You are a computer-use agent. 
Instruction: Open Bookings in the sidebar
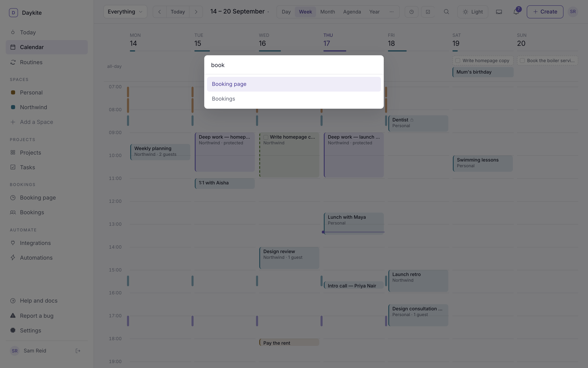point(47,212)
